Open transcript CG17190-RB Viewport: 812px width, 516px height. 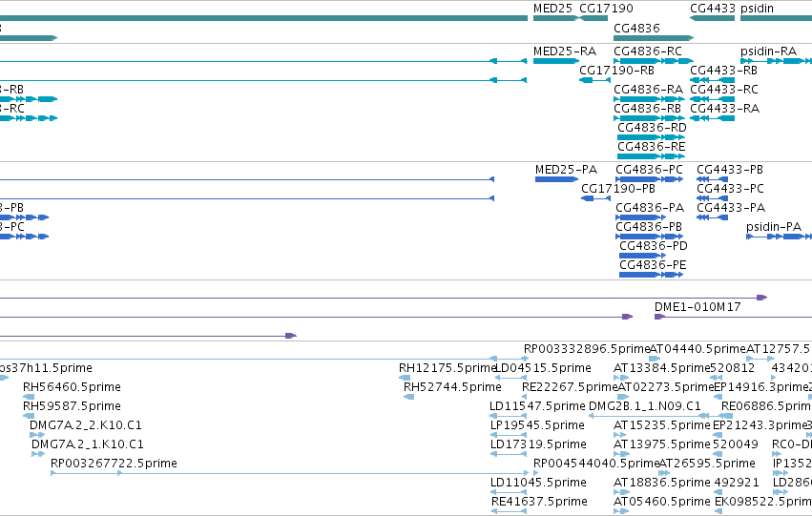point(616,71)
